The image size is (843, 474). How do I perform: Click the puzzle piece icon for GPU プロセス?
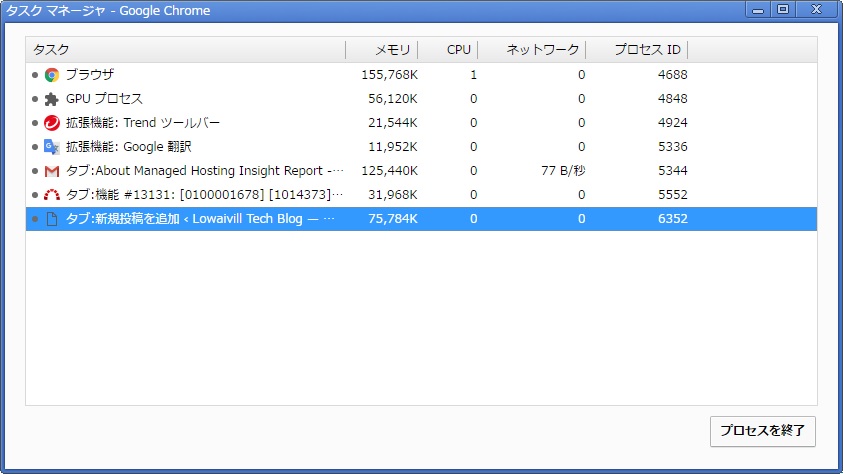tap(52, 99)
